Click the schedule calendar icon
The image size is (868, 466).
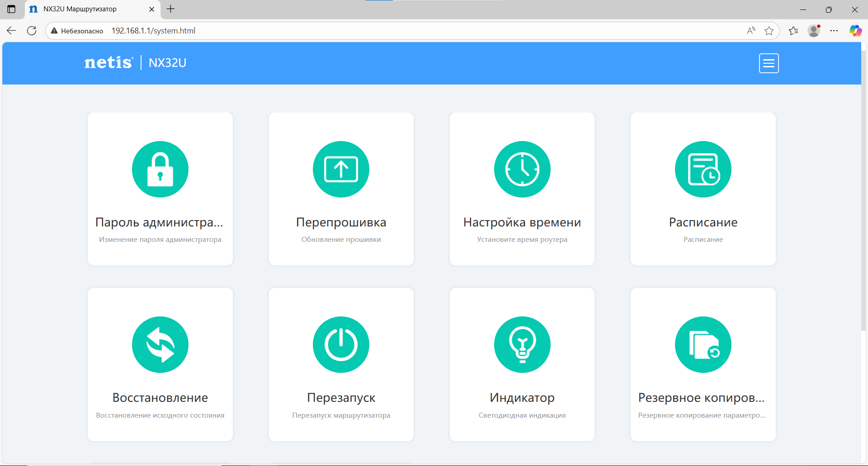tap(703, 169)
